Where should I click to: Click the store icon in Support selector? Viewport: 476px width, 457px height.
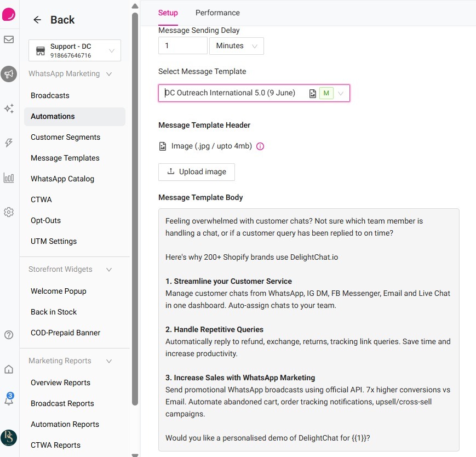[x=41, y=51]
